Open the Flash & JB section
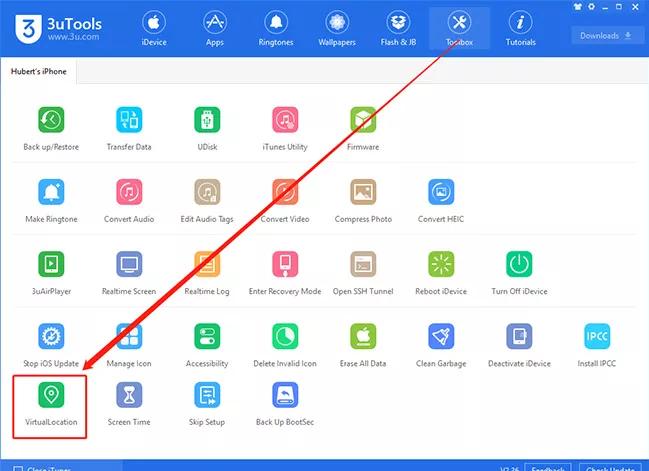The image size is (649, 471). pyautogui.click(x=398, y=29)
